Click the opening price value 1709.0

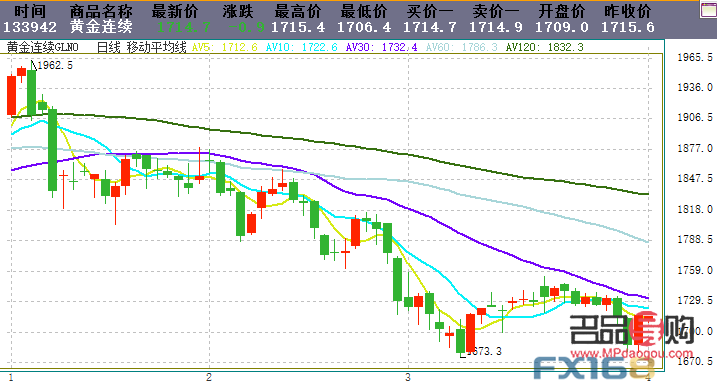pos(562,27)
